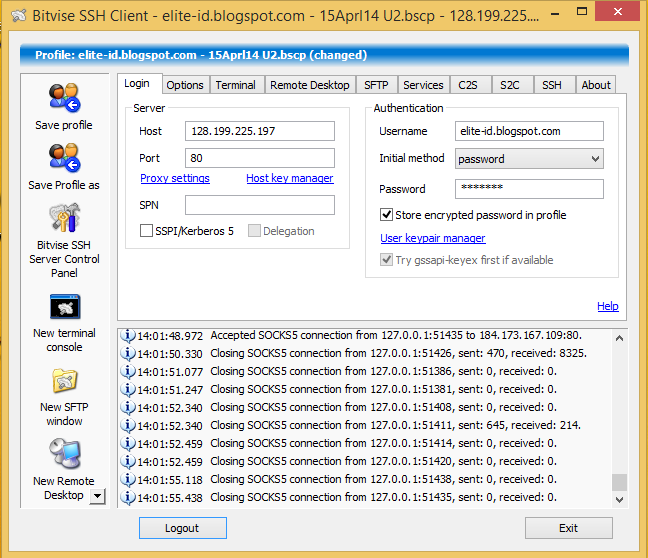Screen dimensions: 648x558
Task: Click the Exit button
Action: [x=569, y=528]
